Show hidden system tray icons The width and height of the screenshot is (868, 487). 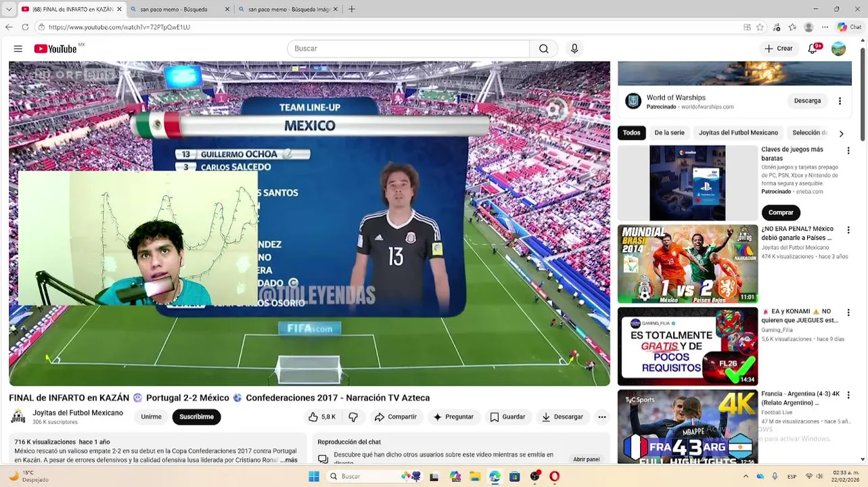(746, 476)
